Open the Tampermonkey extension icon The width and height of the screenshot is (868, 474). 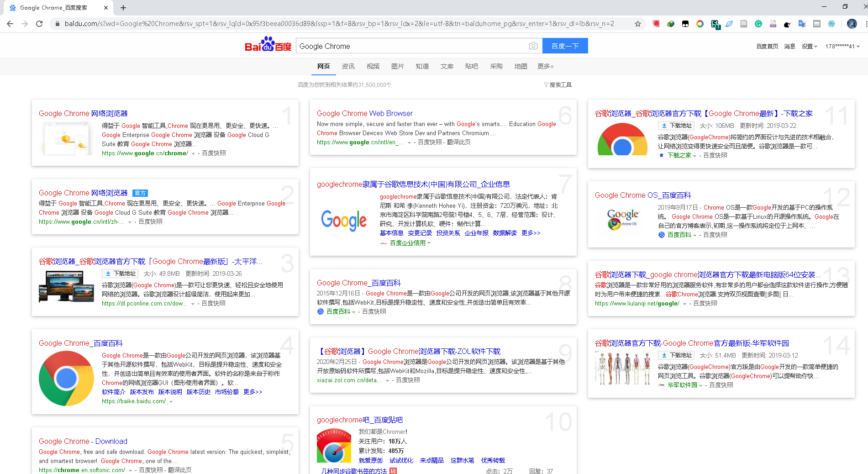coord(685,24)
